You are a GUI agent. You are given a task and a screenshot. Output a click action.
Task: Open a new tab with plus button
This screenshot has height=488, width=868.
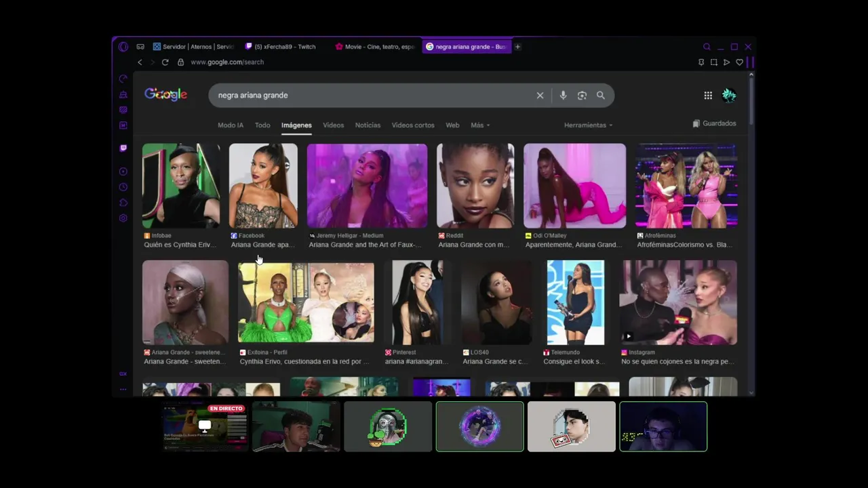(x=517, y=47)
